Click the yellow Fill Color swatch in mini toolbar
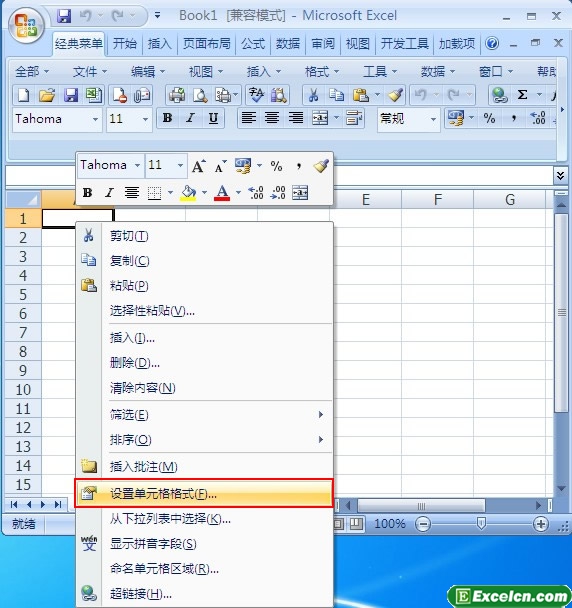Viewport: 572px width, 608px height. (x=188, y=192)
